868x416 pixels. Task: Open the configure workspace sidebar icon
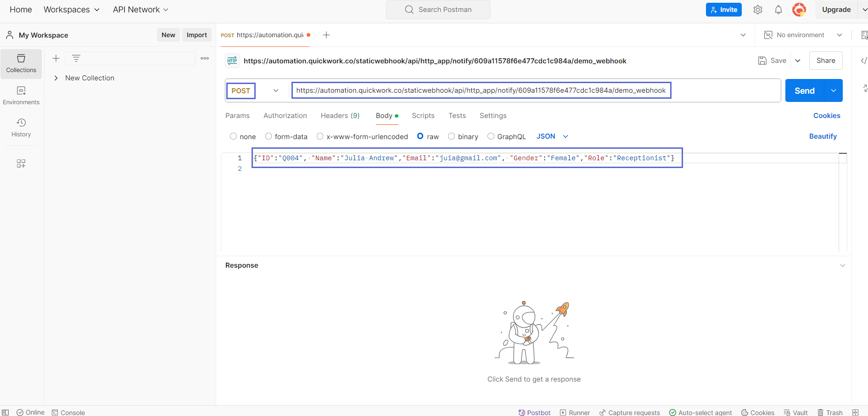tap(21, 163)
